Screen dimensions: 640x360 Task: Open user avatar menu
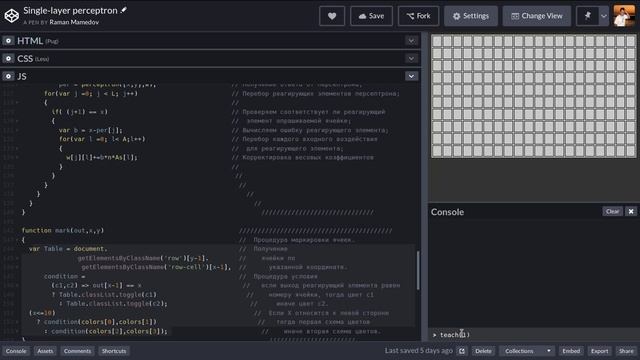(x=624, y=16)
